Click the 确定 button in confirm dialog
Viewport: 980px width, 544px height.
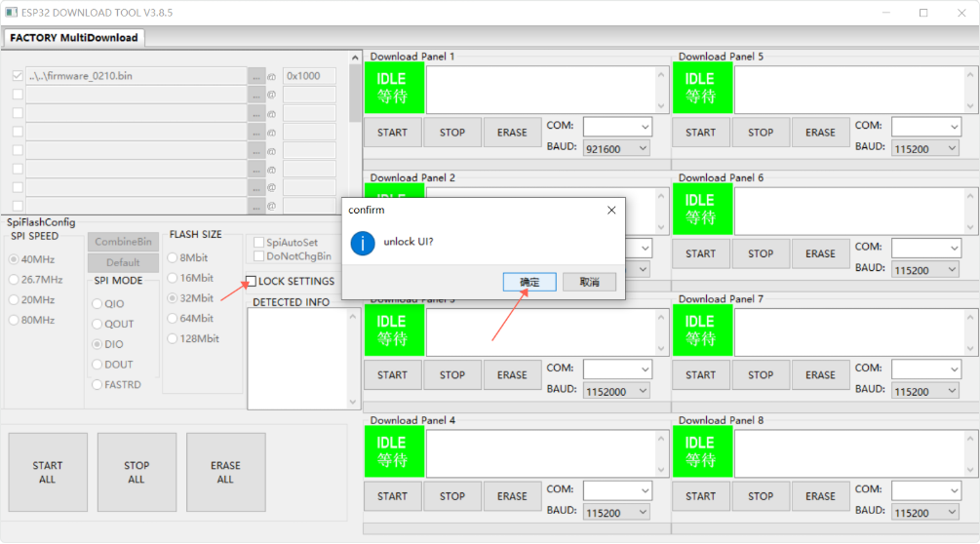click(529, 282)
